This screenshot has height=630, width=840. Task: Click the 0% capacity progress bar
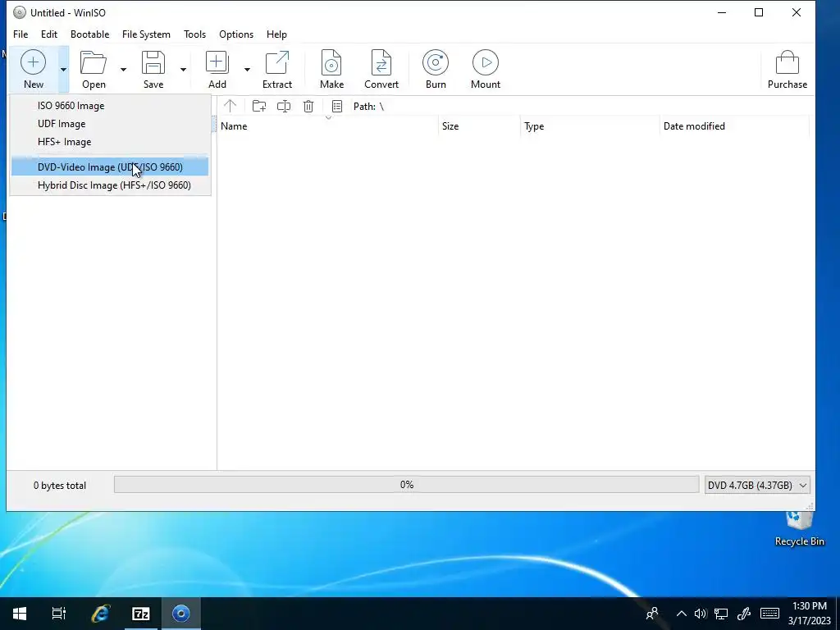[x=407, y=485]
